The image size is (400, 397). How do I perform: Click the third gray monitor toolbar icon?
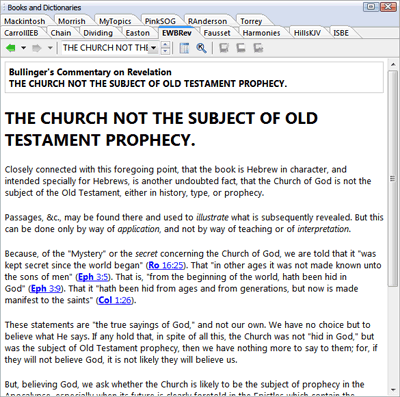258,48
